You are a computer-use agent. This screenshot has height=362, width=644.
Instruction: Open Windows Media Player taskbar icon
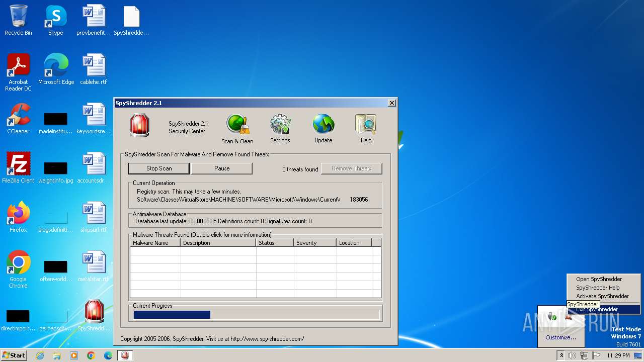click(x=74, y=355)
